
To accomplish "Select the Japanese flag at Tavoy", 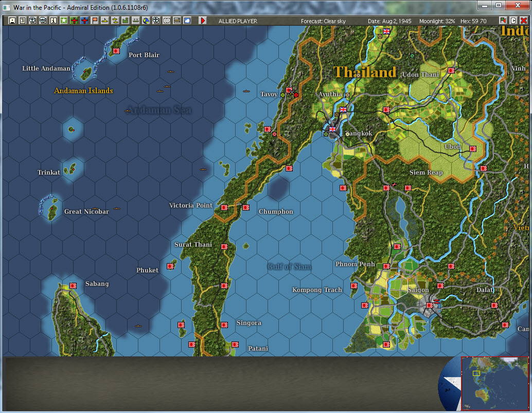I will click(x=289, y=90).
